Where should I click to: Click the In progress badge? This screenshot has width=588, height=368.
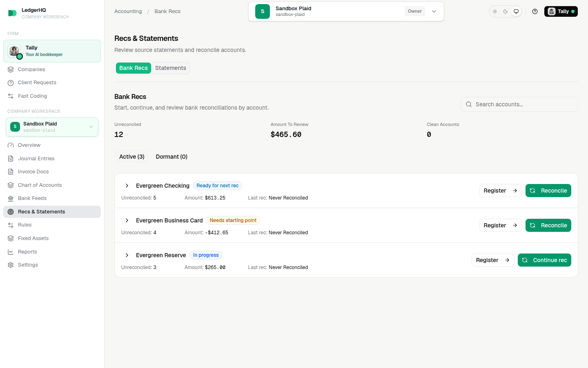pyautogui.click(x=206, y=255)
